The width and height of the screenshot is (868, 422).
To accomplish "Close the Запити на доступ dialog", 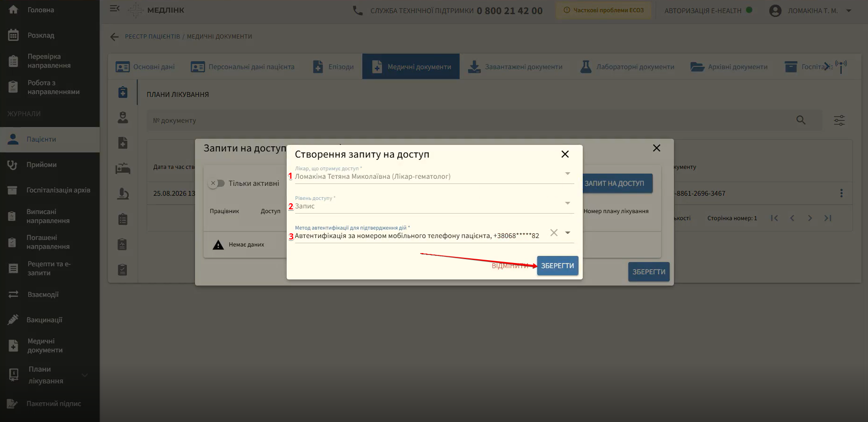I will coord(657,148).
